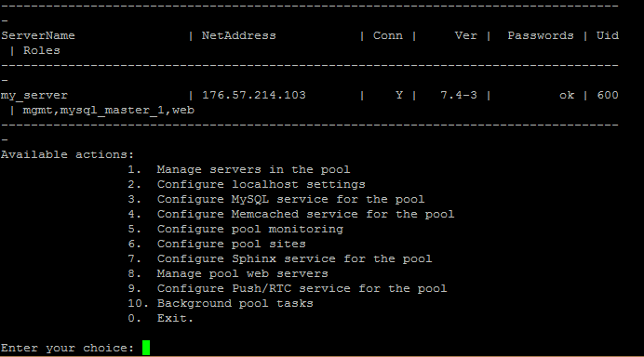Click the 'Conn' column header
The width and height of the screenshot is (644, 357).
point(388,35)
